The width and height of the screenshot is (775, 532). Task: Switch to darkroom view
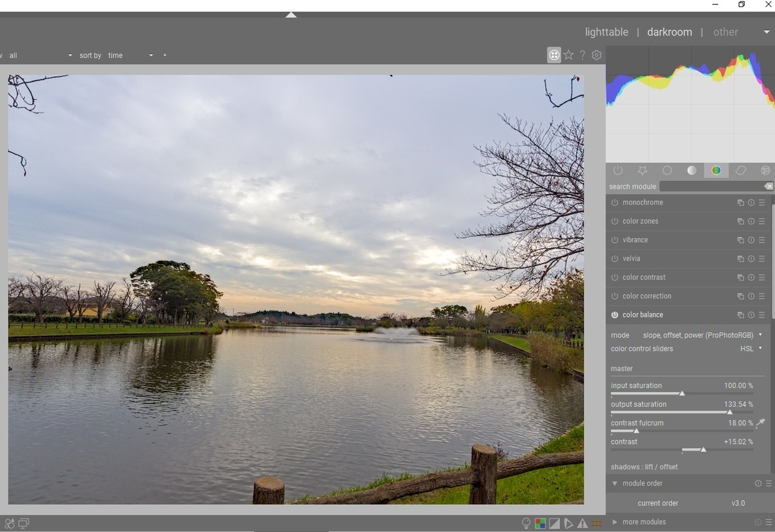coord(669,32)
